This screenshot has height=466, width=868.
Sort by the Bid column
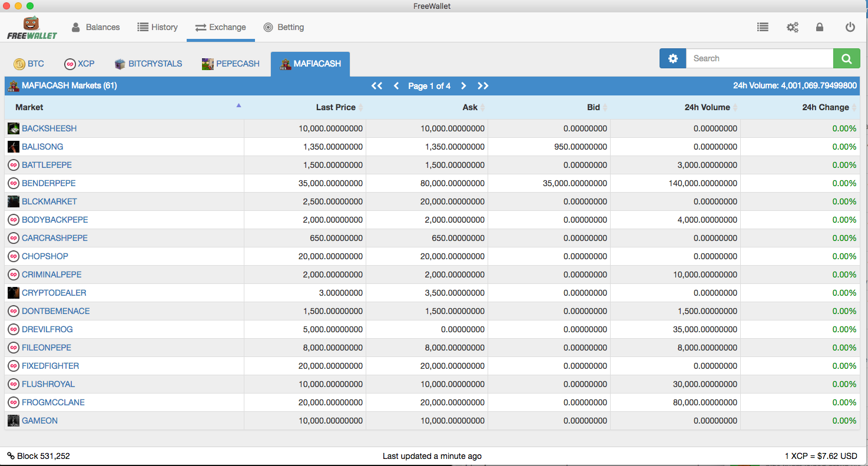coord(549,107)
